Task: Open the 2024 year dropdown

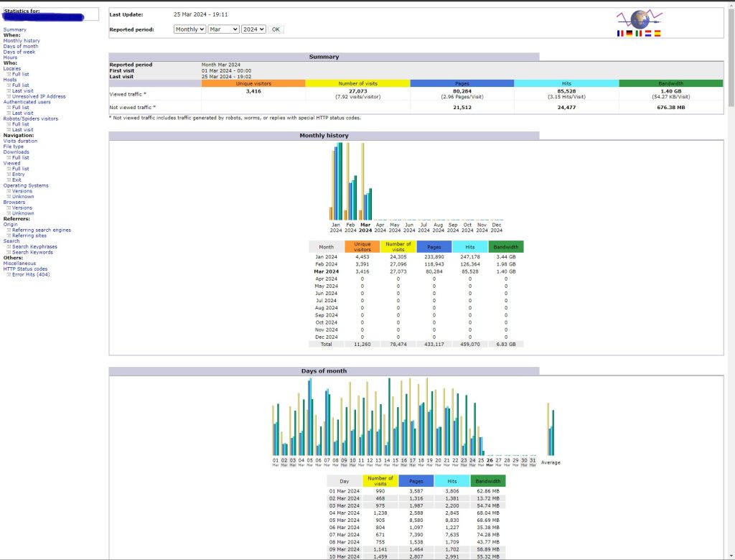Action: click(253, 29)
